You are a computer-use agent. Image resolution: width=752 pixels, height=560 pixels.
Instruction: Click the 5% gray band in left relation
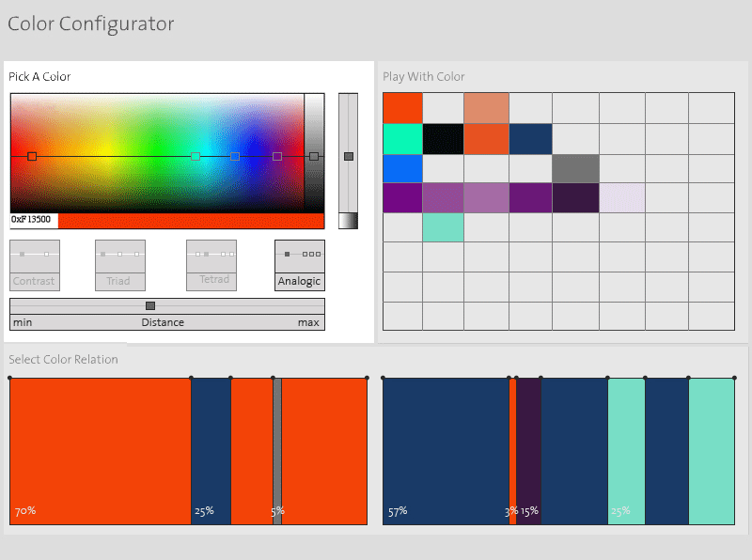point(277,451)
